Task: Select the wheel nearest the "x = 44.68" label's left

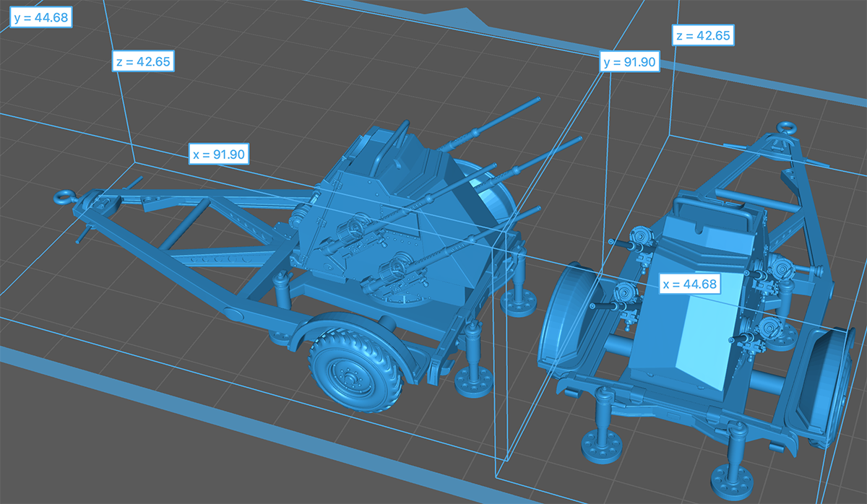Action: [x=569, y=318]
